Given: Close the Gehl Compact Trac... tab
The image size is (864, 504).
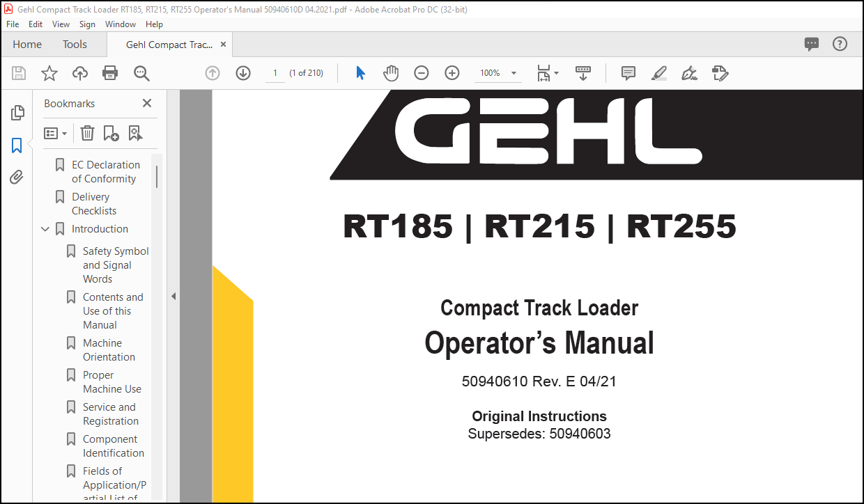Looking at the screenshot, I should click(223, 45).
